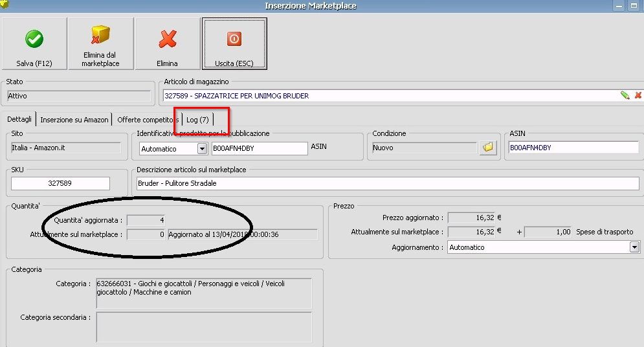Click the marketplace price field 16,32
This screenshot has width=644, height=347.
pos(471,232)
